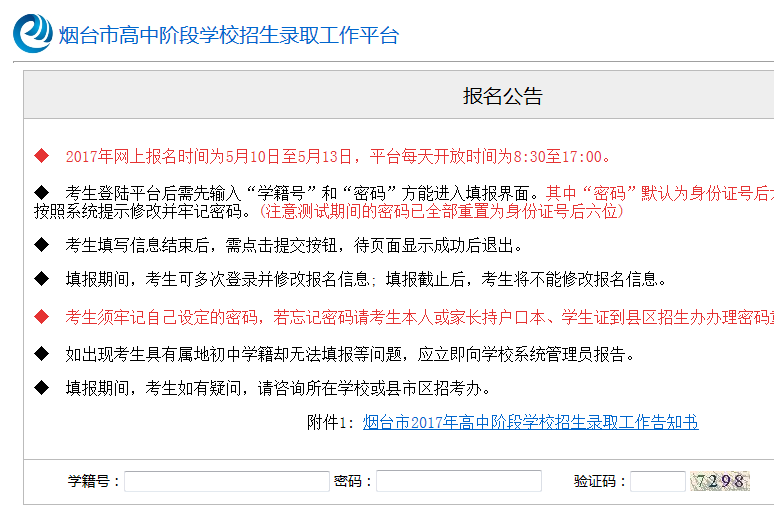Focus the 验证码 input field
The image size is (774, 510).
(x=657, y=481)
